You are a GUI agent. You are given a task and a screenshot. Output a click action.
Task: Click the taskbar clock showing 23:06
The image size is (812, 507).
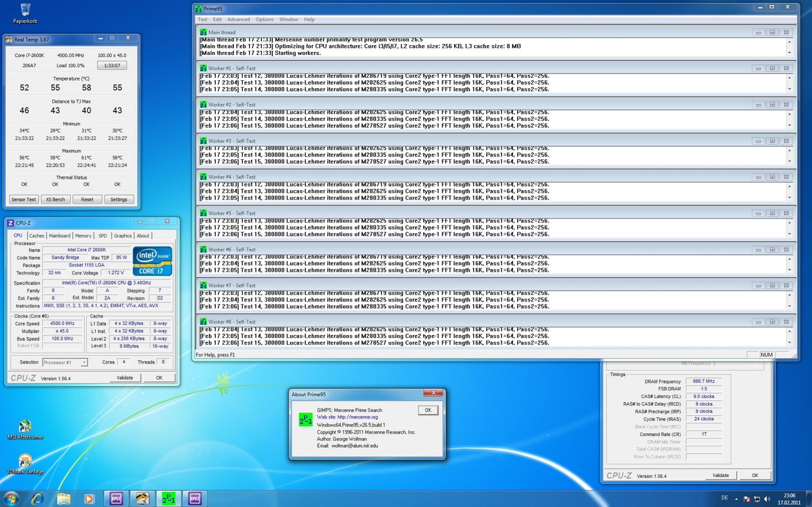(789, 499)
